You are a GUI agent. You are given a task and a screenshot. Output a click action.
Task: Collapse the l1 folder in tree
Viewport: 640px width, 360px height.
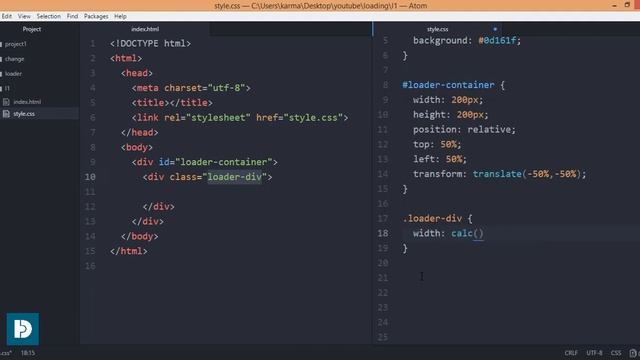pyautogui.click(x=7, y=89)
